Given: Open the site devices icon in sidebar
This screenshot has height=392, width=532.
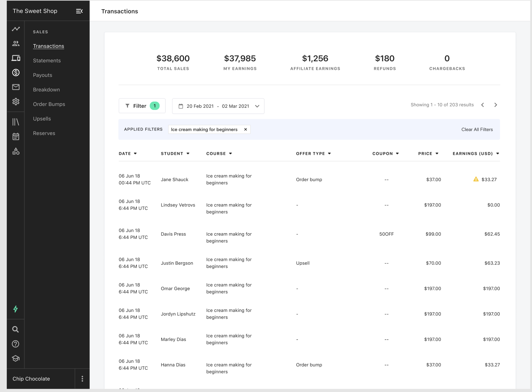Looking at the screenshot, I should tap(16, 58).
